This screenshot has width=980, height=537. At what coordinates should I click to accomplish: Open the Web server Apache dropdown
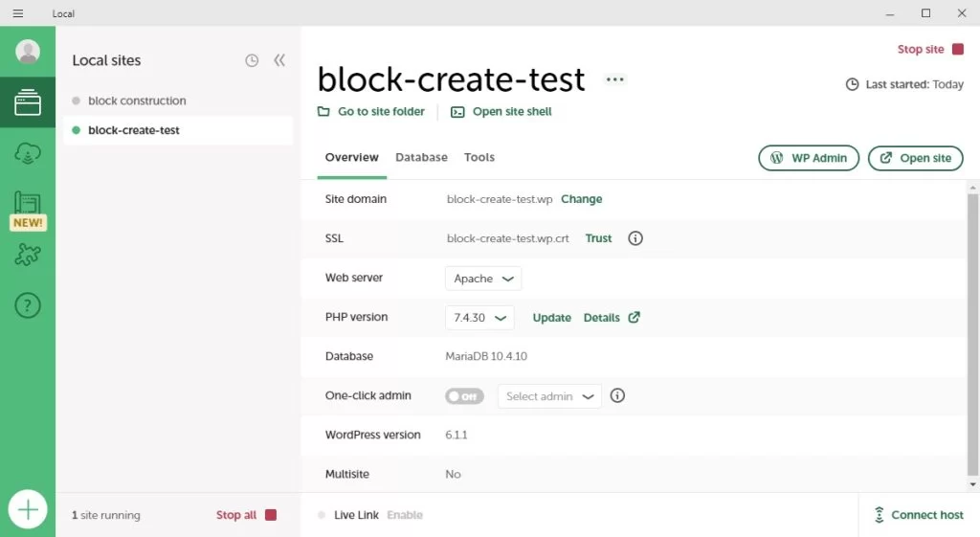tap(483, 279)
